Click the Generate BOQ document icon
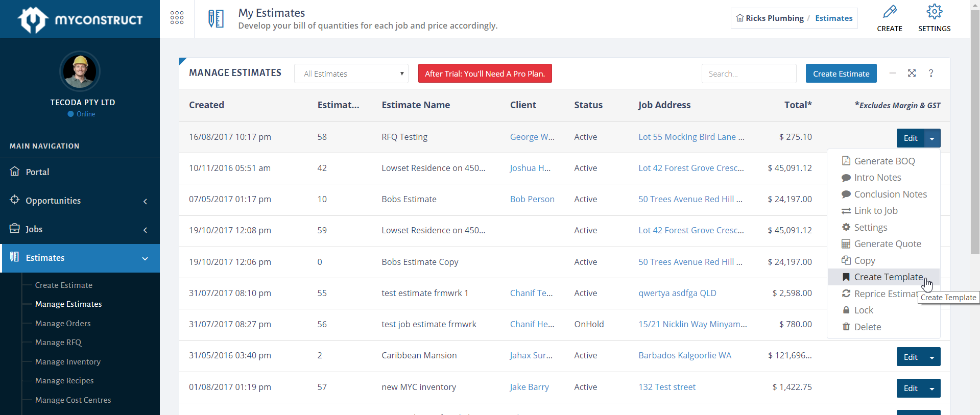Viewport: 980px width, 415px height. click(846, 161)
